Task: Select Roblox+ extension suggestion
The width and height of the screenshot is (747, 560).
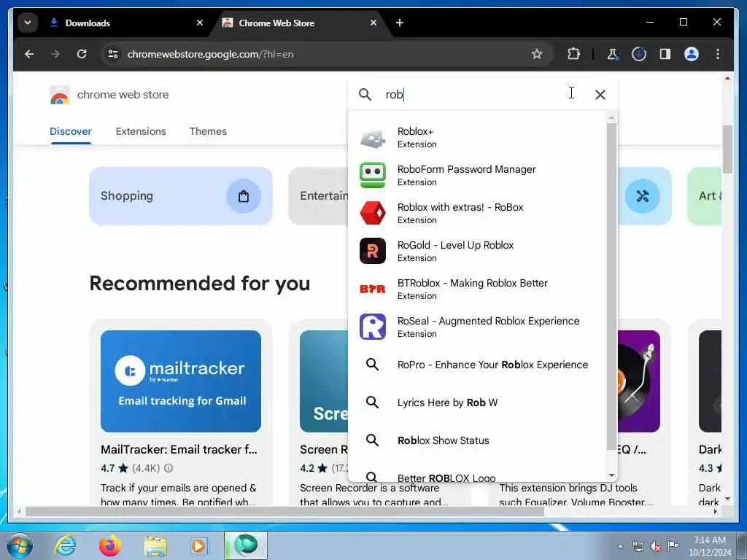Action: 478,138
